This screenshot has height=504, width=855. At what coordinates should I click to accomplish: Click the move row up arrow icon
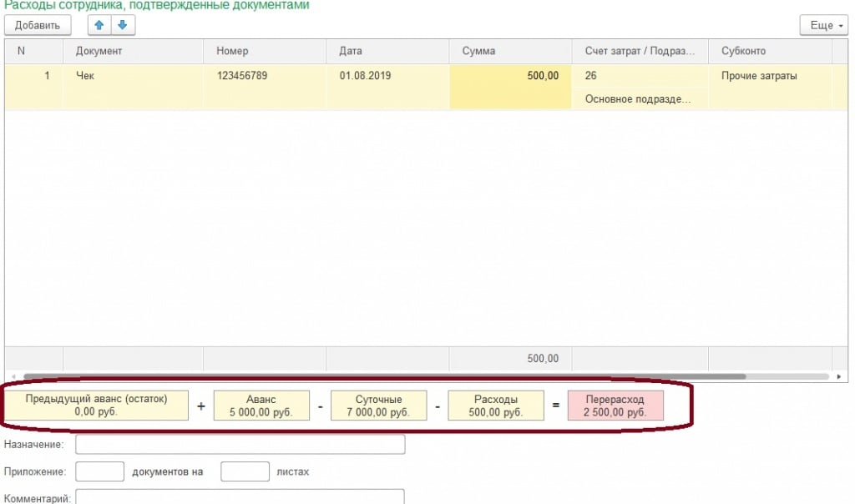pos(101,25)
